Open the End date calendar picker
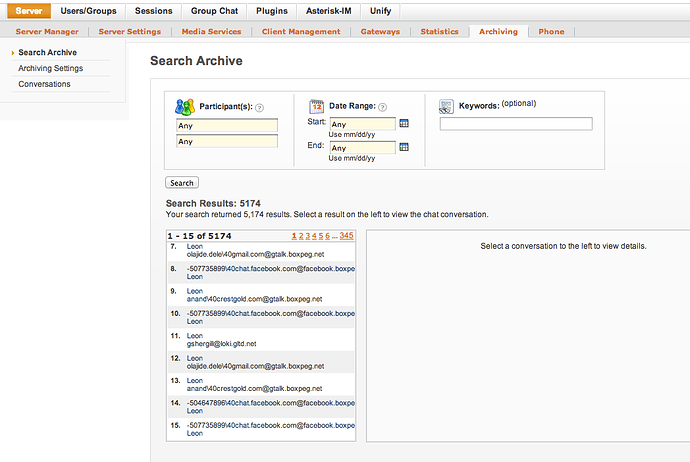The image size is (690, 462). [x=404, y=147]
